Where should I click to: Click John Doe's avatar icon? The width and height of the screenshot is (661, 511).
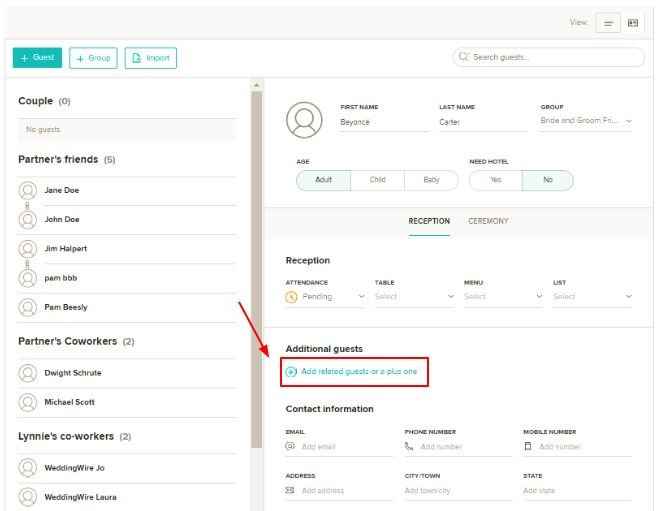pos(28,220)
